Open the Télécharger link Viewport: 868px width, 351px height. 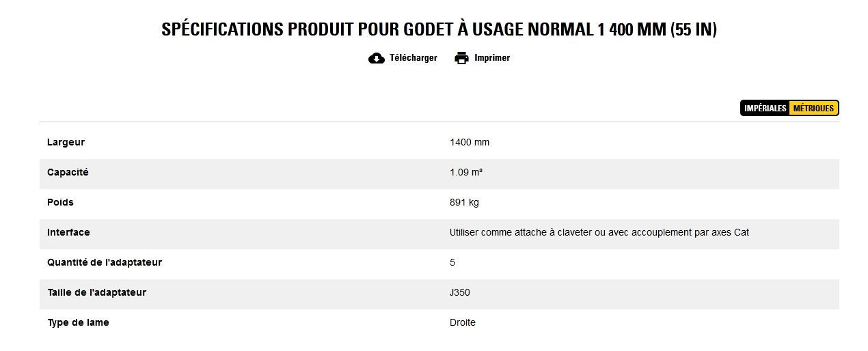pos(413,58)
